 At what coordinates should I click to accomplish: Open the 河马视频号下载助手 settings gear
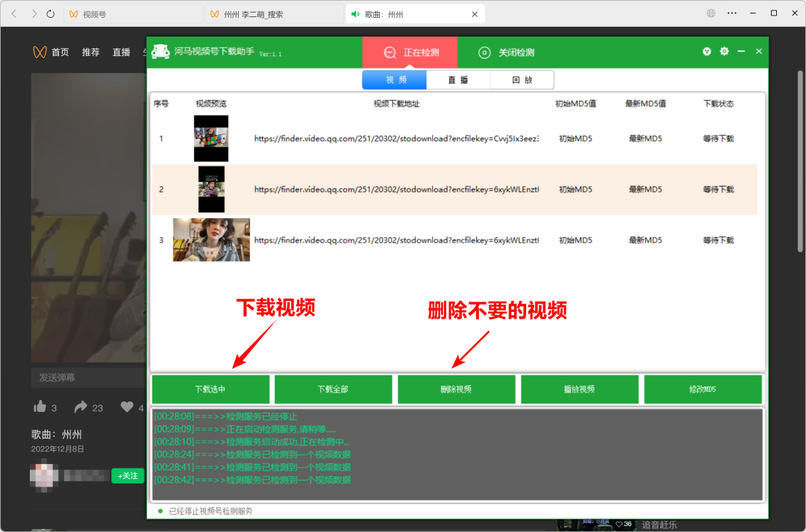723,51
